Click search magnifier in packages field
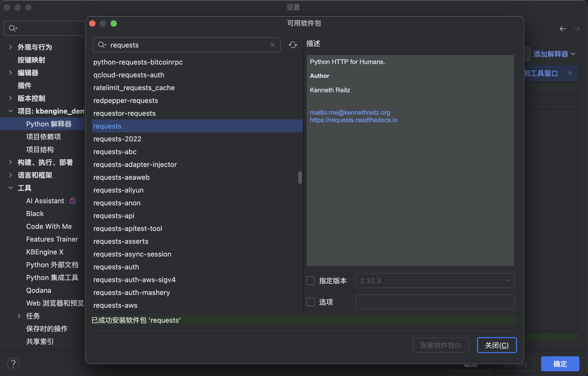Image resolution: width=588 pixels, height=376 pixels. pos(102,45)
